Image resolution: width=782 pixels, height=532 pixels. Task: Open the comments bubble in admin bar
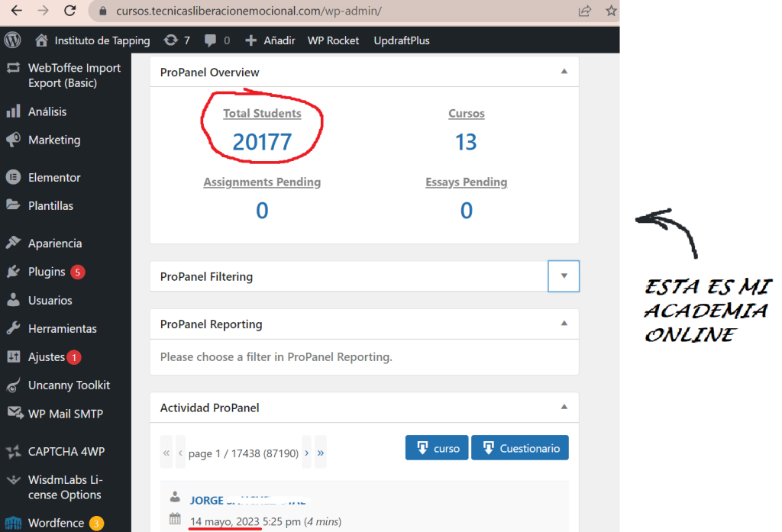pyautogui.click(x=217, y=40)
